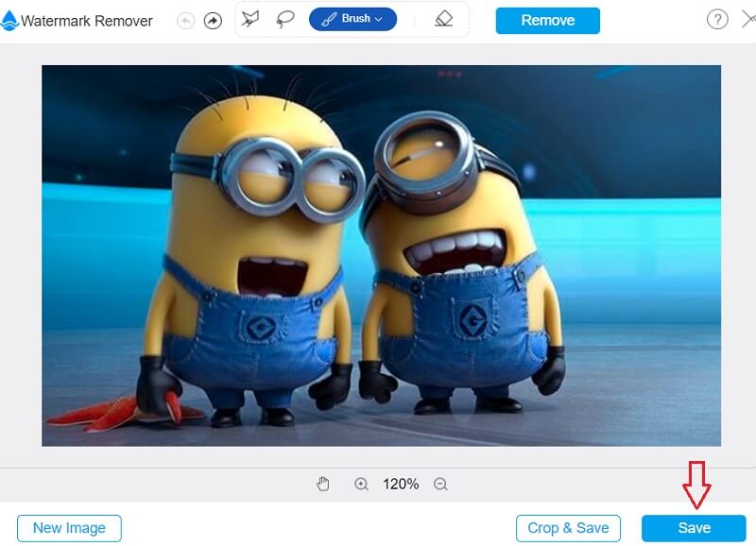The height and width of the screenshot is (546, 756).
Task: Save the edited image
Action: (x=694, y=528)
